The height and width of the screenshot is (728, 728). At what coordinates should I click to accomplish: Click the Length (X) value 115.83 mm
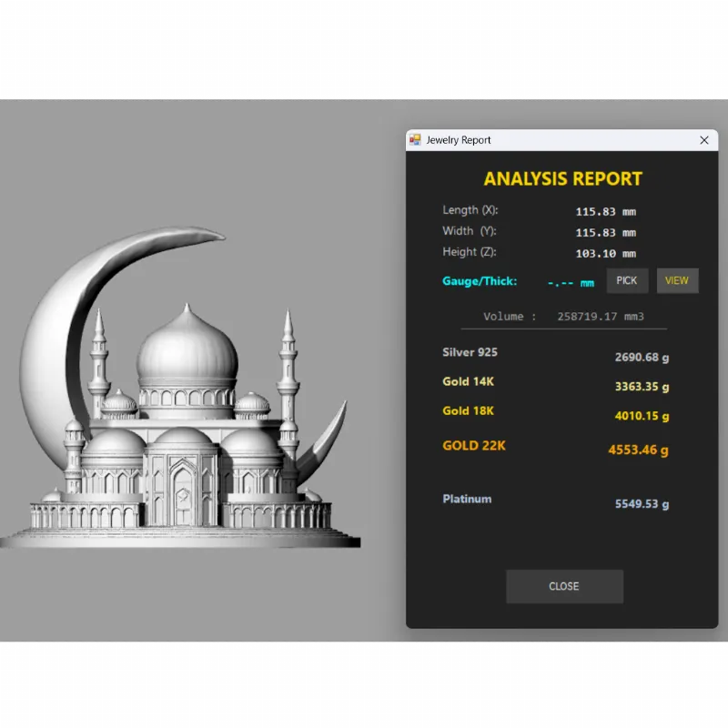605,212
